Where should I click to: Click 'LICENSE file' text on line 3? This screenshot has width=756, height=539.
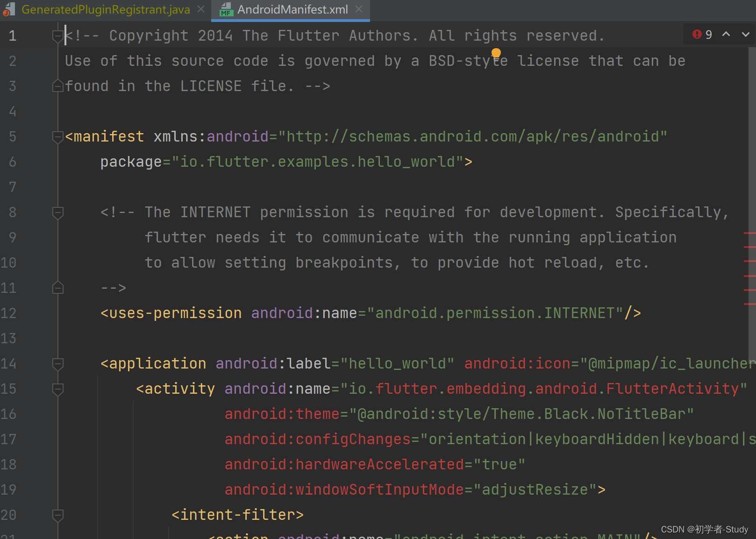click(233, 86)
